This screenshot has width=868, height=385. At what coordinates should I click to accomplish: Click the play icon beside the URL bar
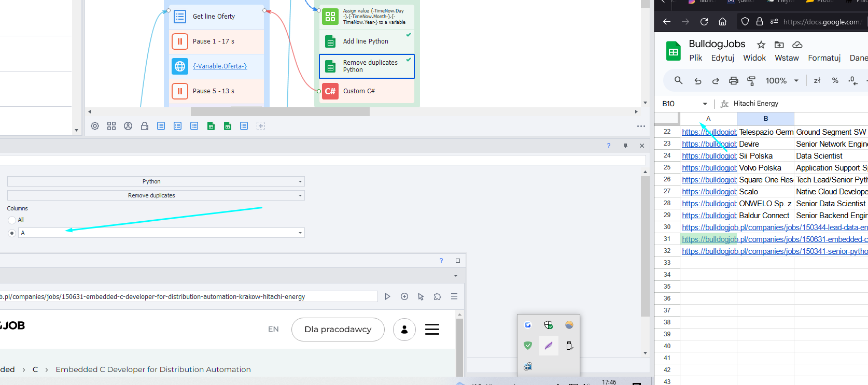pos(387,296)
